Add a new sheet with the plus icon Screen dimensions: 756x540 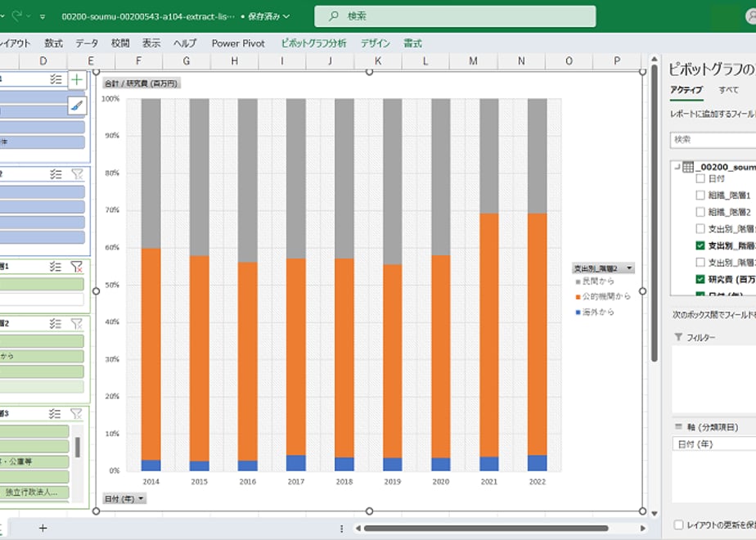pos(43,528)
